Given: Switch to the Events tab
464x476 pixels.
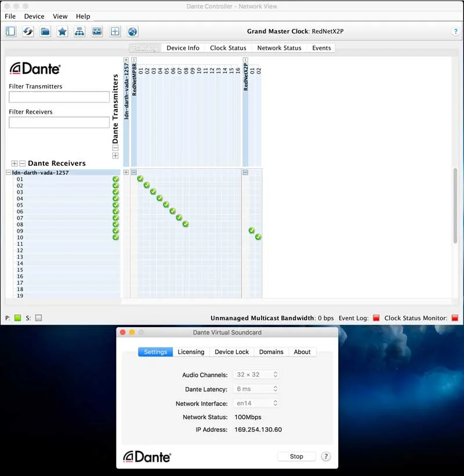Looking at the screenshot, I should tap(321, 48).
